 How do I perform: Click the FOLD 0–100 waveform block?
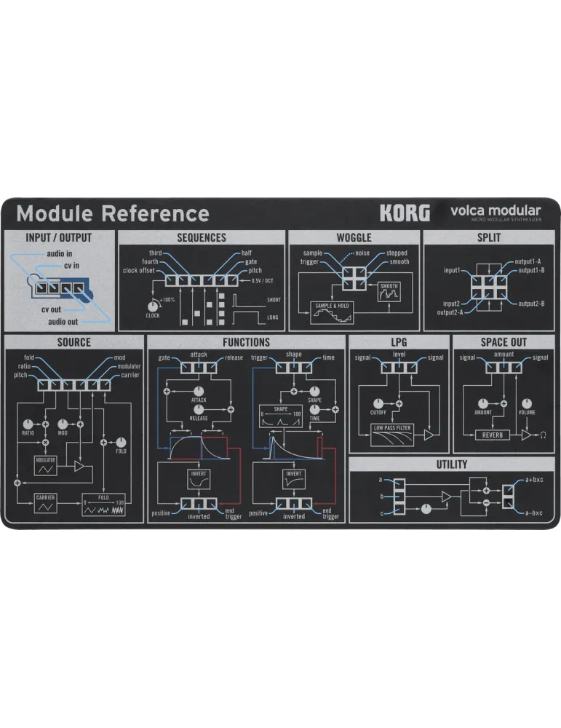click(104, 505)
